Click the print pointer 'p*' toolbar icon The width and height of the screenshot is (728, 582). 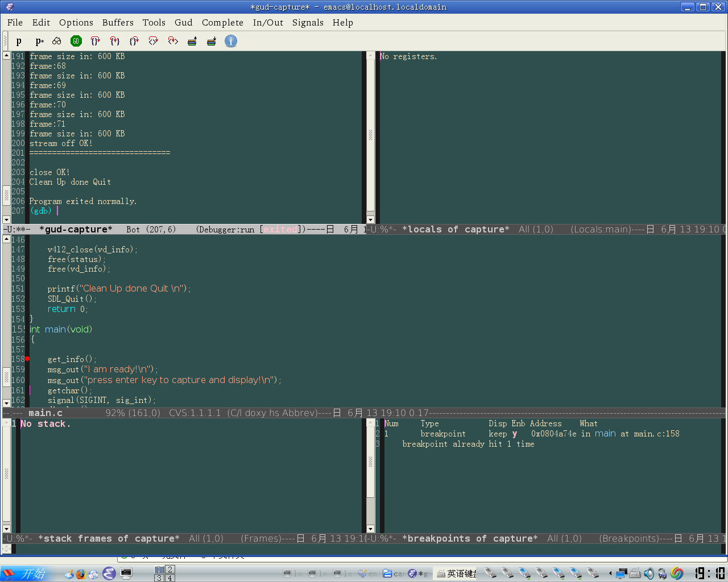(x=39, y=41)
